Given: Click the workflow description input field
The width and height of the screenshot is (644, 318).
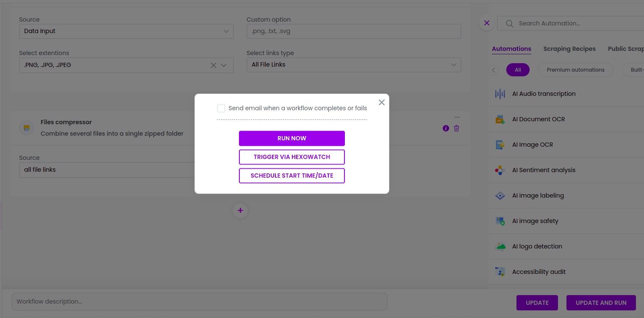Looking at the screenshot, I should pyautogui.click(x=199, y=301).
